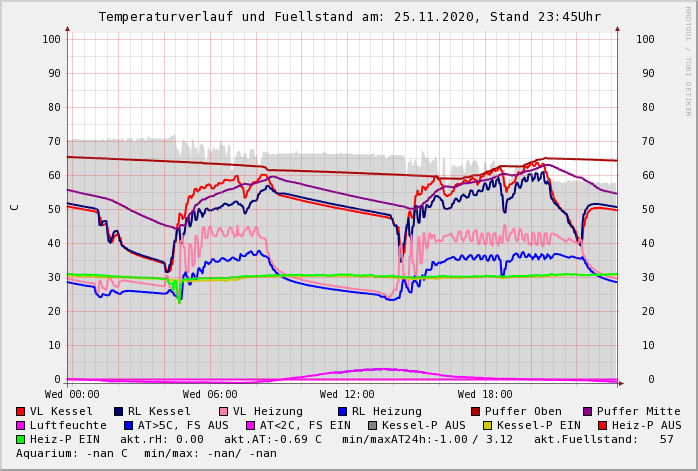Click the Wed 12:00 time axis label
Image resolution: width=698 pixels, height=471 pixels.
coord(347,395)
